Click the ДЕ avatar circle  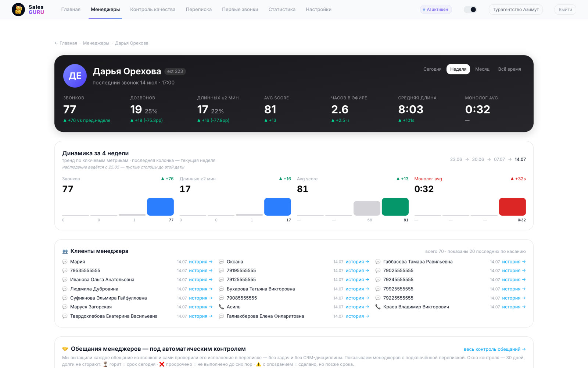pos(75,76)
